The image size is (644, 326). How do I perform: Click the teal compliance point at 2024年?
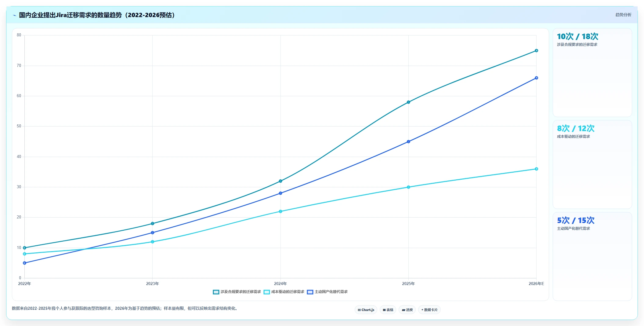280,181
